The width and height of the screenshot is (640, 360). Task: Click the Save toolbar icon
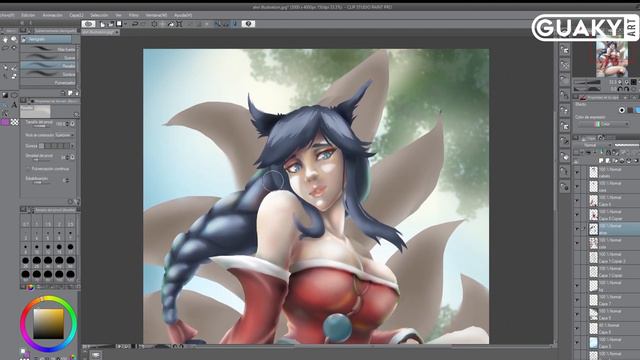click(x=119, y=24)
